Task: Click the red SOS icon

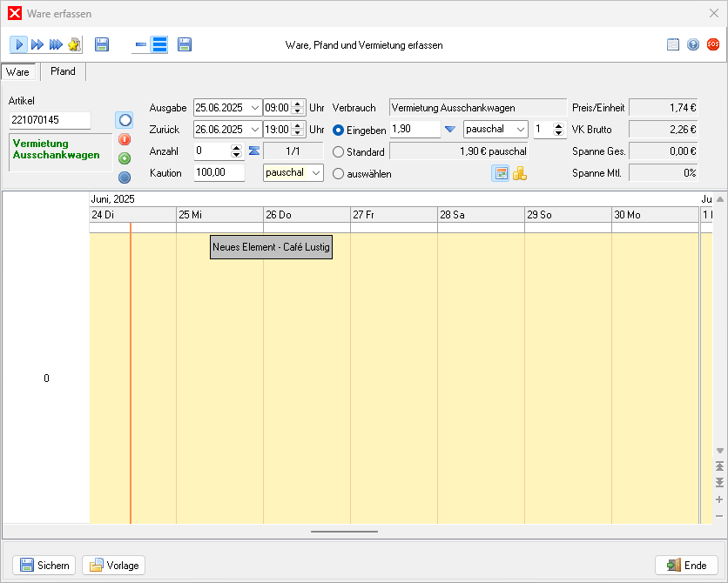Action: coord(713,44)
